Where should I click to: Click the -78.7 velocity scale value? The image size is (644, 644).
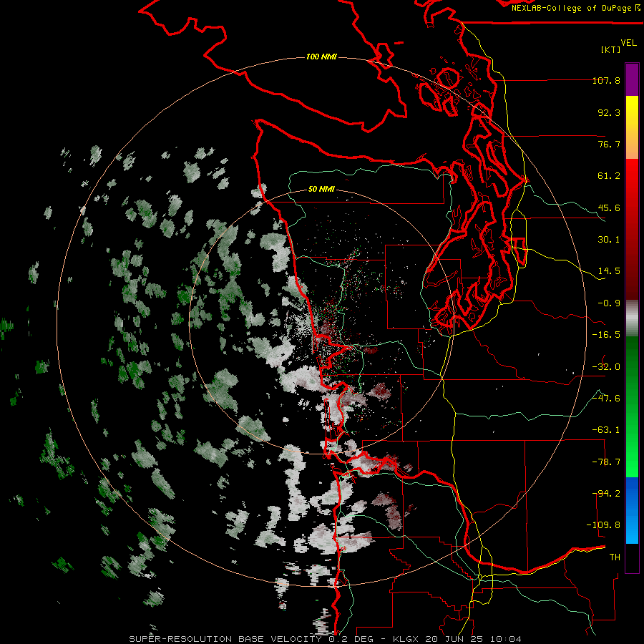606,462
